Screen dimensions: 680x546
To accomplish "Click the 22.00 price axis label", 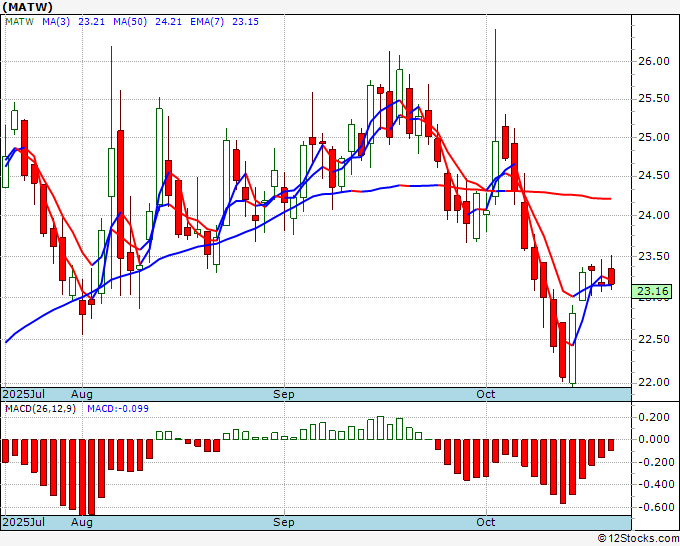I will (x=654, y=383).
